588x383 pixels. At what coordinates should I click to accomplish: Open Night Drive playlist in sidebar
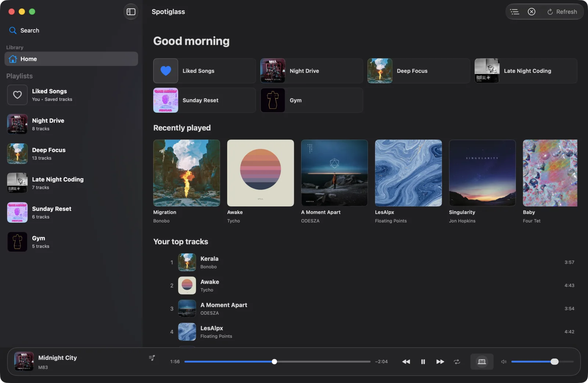(71, 124)
